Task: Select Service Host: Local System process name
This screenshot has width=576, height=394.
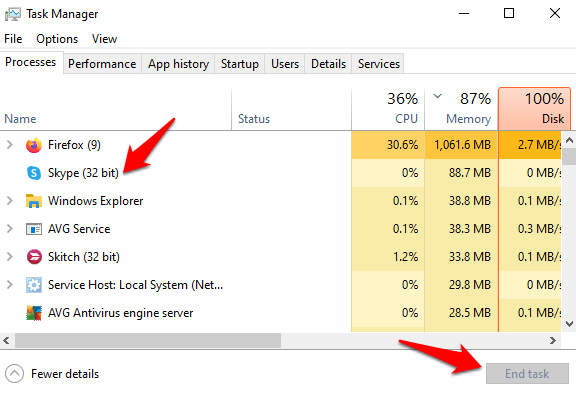Action: coord(136,285)
